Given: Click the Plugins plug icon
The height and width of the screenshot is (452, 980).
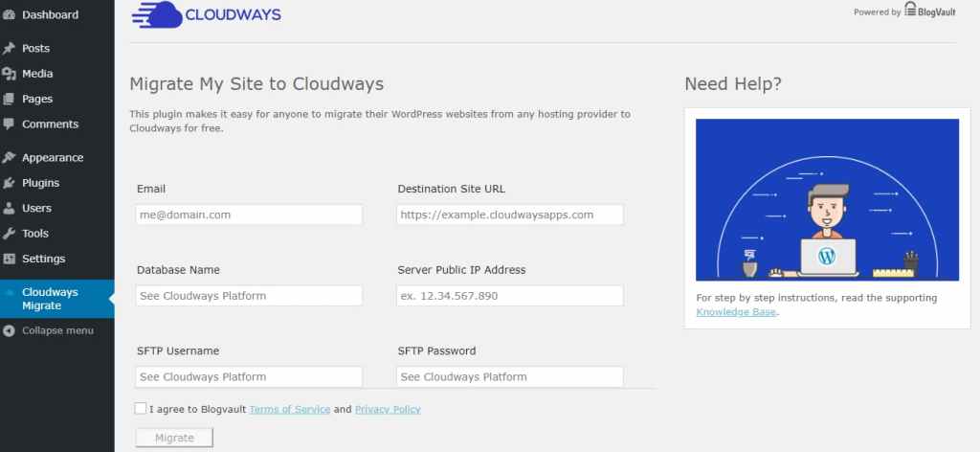Looking at the screenshot, I should (x=9, y=183).
